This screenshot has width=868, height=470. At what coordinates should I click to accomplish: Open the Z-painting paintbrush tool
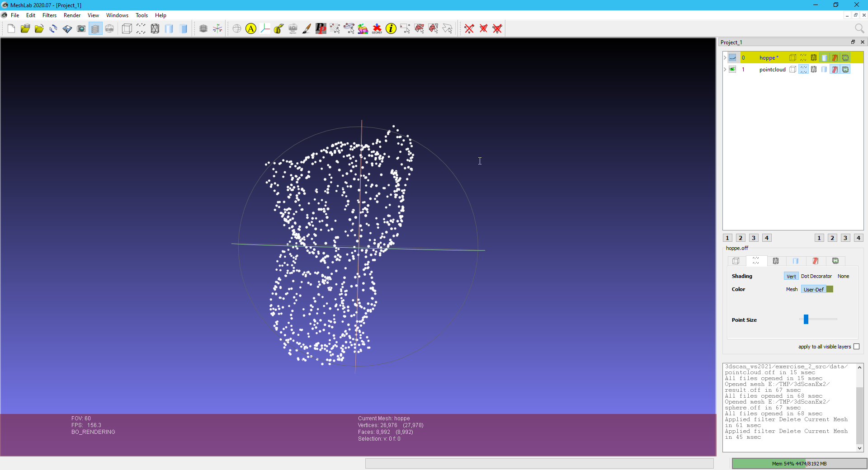tap(307, 29)
